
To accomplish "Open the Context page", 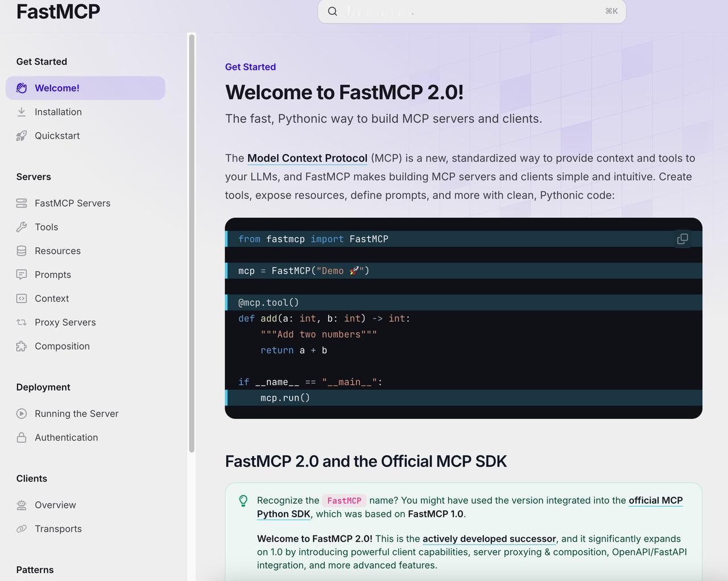I will [x=85, y=298].
